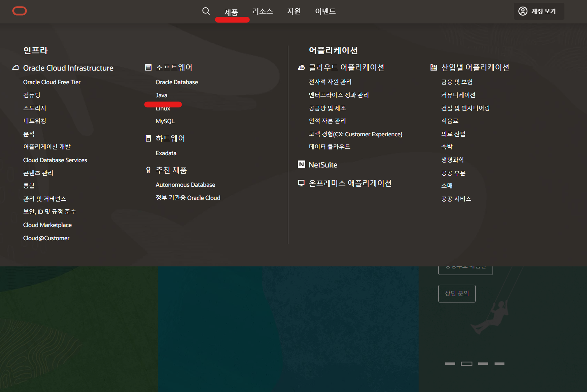Click the 계정 보기 button
The height and width of the screenshot is (392, 587).
pos(539,11)
